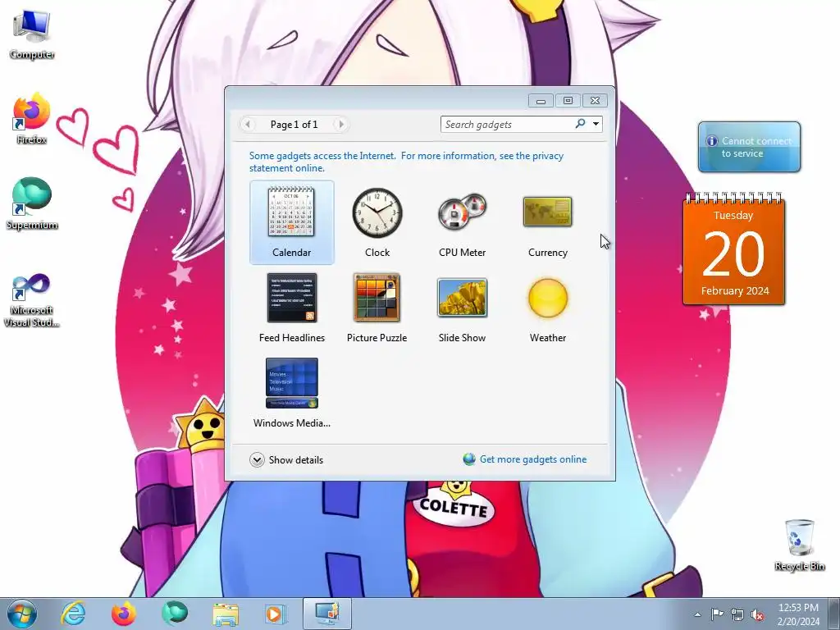
Task: Open the Action Center flag icon
Action: click(x=717, y=614)
